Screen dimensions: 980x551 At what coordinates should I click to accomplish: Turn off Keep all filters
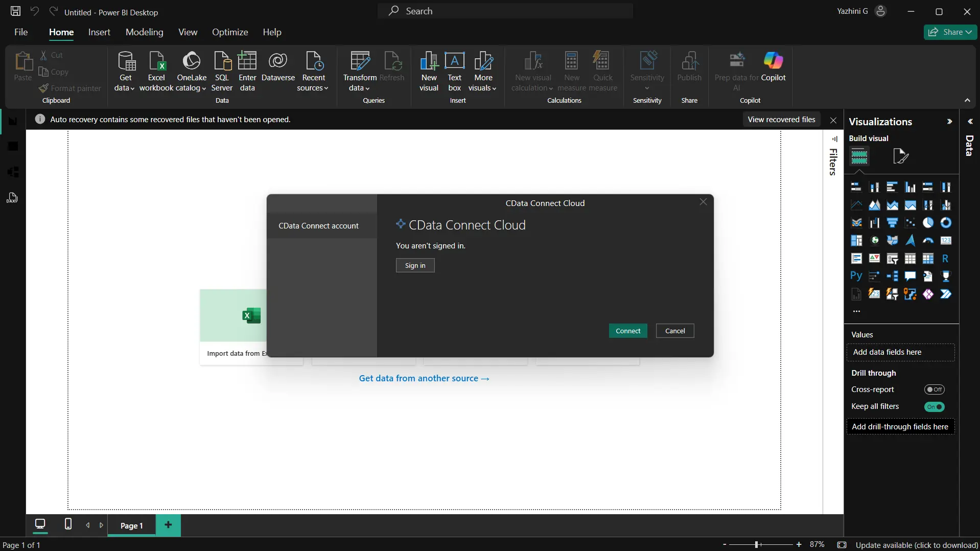935,407
